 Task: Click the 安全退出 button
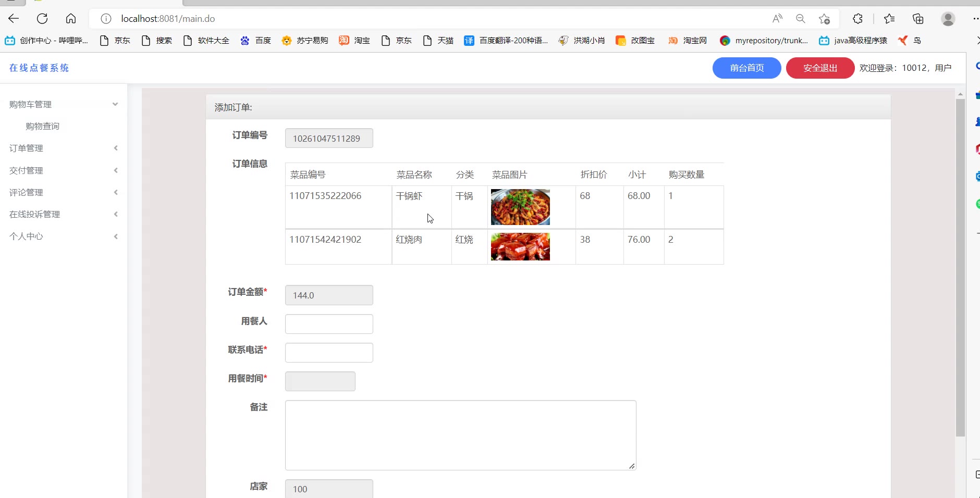tap(820, 68)
